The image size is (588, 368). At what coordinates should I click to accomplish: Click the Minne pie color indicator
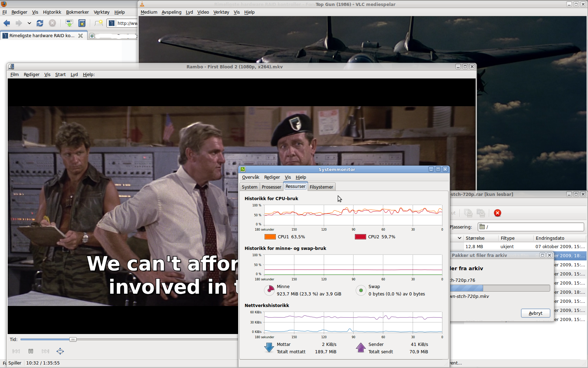269,290
